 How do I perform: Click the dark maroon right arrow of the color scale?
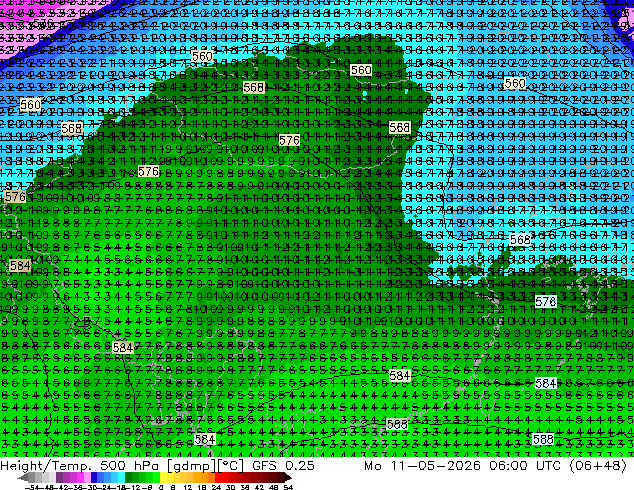[x=287, y=478]
